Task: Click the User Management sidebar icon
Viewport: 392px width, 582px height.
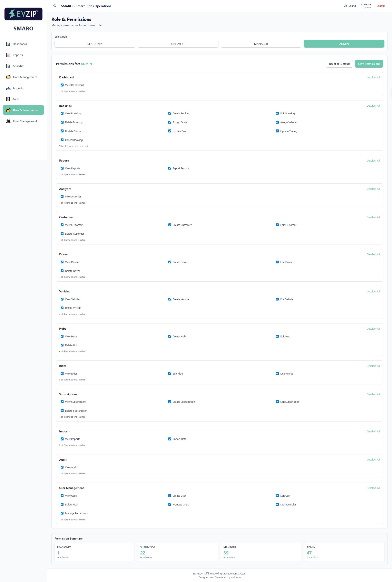Action: tap(8, 121)
